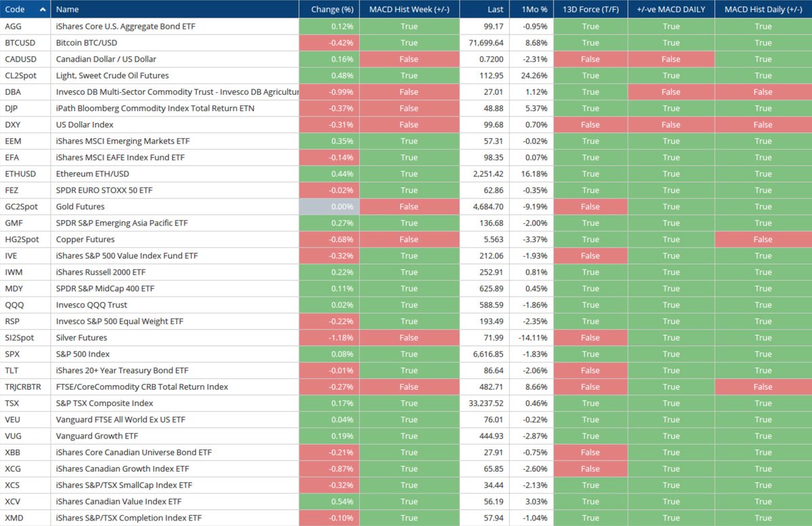
Task: Click the 6,616.85 last price for SPX
Action: pyautogui.click(x=483, y=354)
